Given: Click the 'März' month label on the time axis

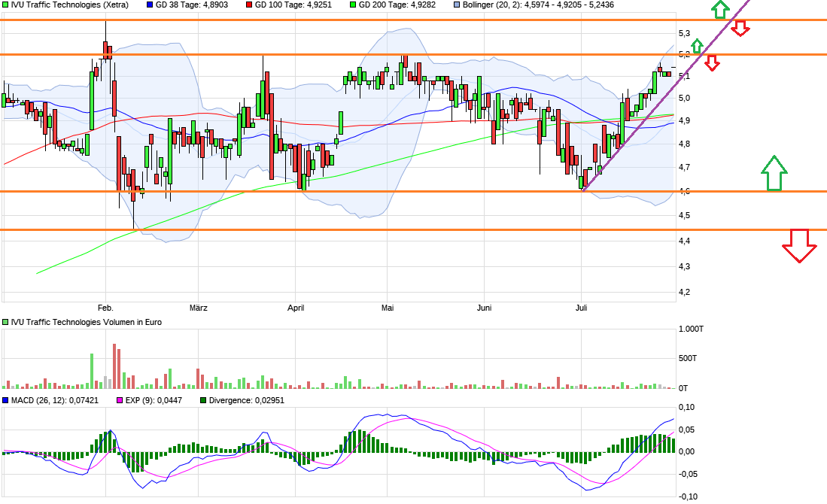Looking at the screenshot, I should pyautogui.click(x=199, y=308).
